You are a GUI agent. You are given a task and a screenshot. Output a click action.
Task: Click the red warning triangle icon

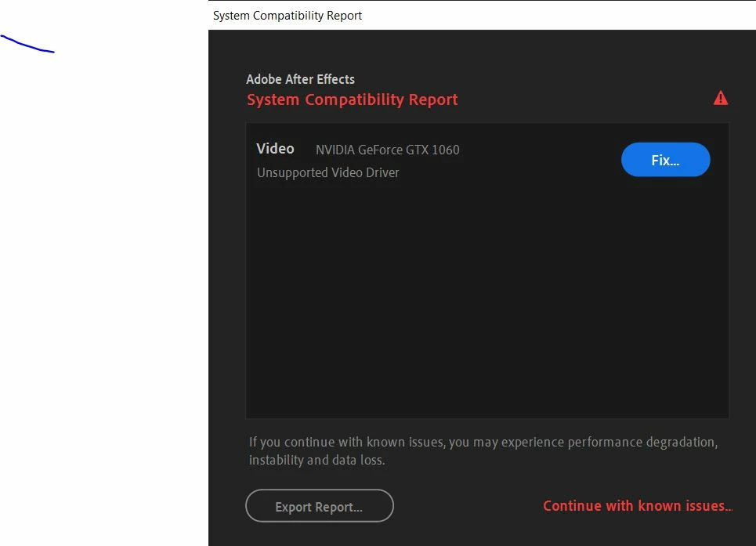coord(720,98)
